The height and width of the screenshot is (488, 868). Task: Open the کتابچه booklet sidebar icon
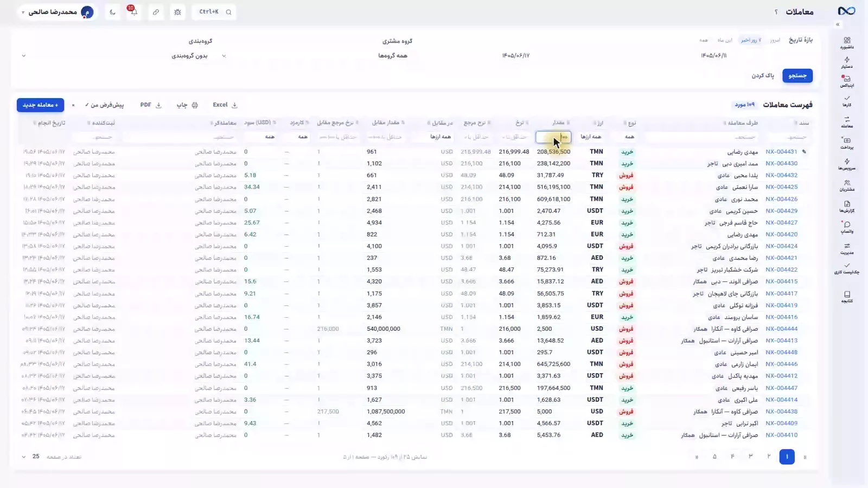point(847,297)
